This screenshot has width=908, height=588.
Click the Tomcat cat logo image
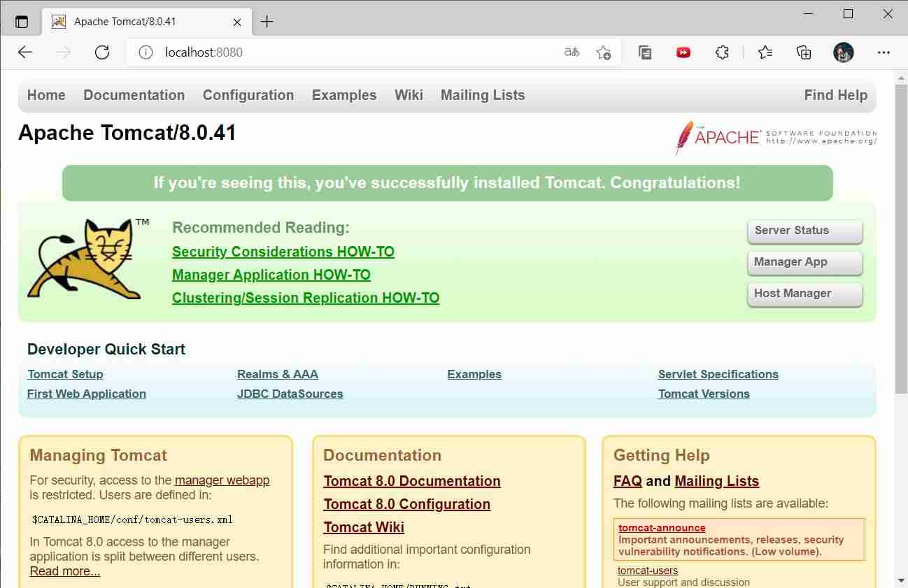[88, 259]
